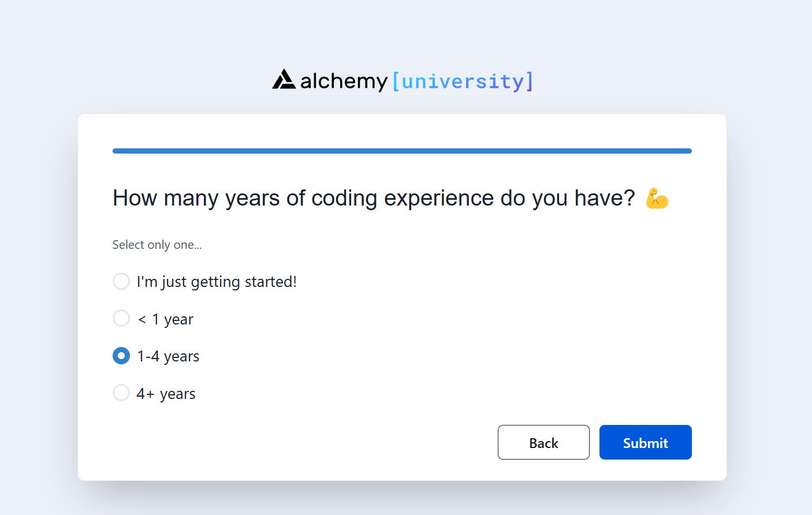
Task: Click the flexed bicep emoji
Action: 657,199
